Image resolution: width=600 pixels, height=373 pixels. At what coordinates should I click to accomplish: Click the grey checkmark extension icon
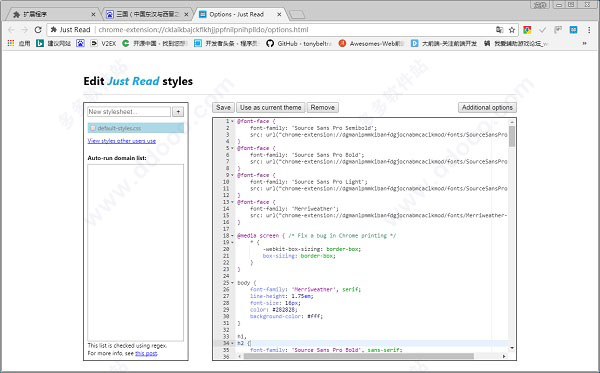click(542, 30)
